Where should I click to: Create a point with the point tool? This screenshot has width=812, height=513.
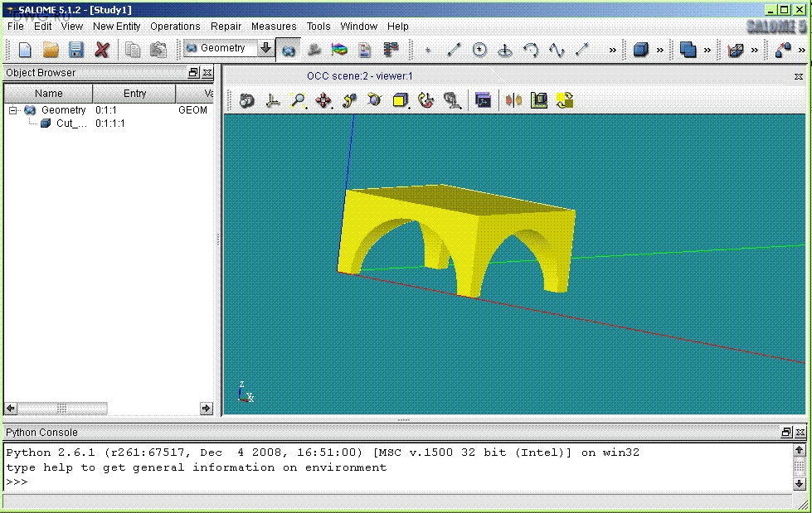point(428,51)
